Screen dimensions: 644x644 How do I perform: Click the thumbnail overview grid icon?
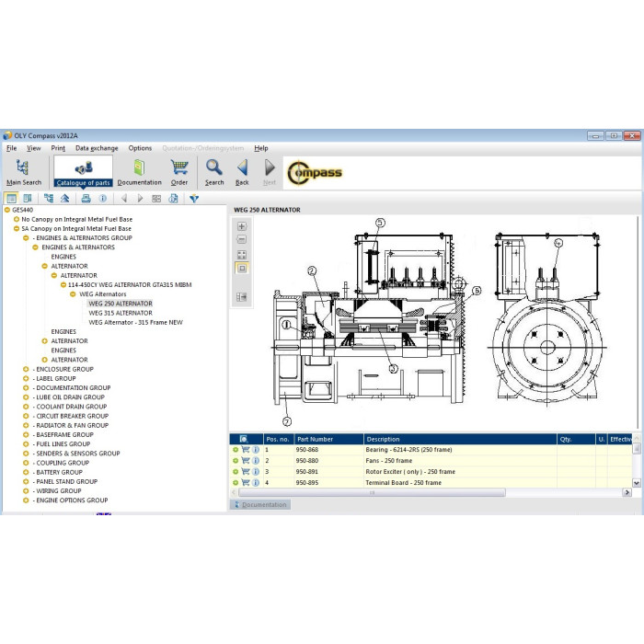tap(156, 199)
